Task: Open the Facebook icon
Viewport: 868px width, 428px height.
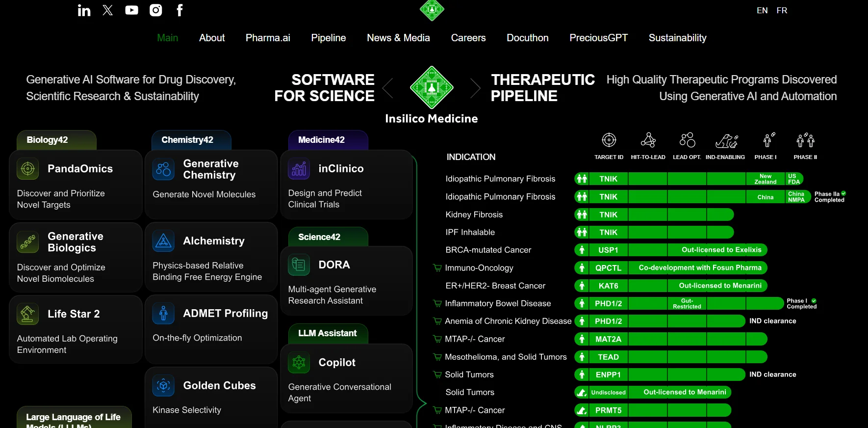Action: pyautogui.click(x=179, y=10)
